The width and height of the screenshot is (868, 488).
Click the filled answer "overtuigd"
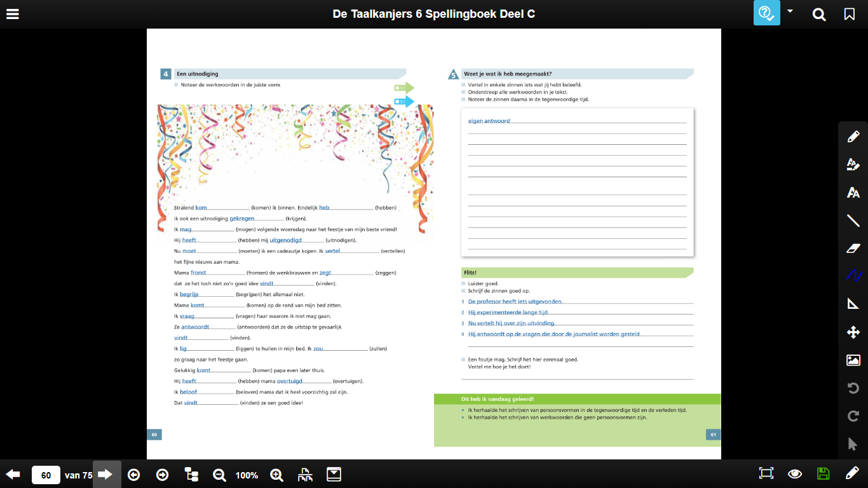pyautogui.click(x=290, y=381)
